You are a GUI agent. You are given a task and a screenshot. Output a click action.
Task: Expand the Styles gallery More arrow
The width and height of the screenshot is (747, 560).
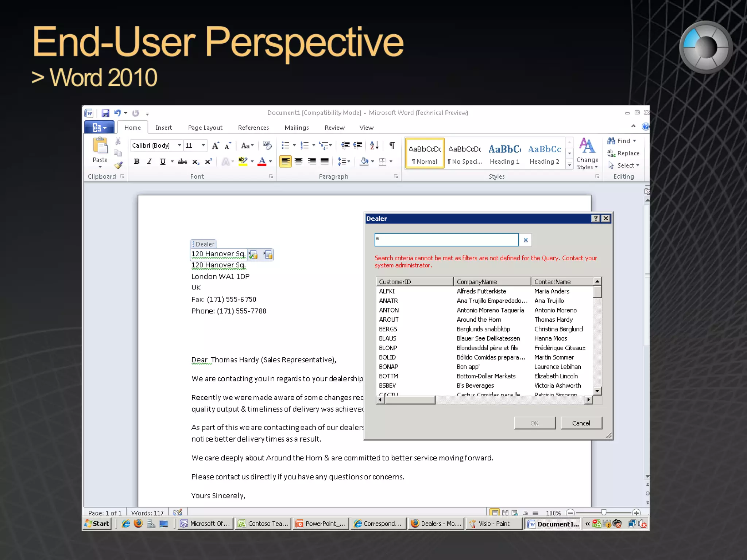pos(569,165)
